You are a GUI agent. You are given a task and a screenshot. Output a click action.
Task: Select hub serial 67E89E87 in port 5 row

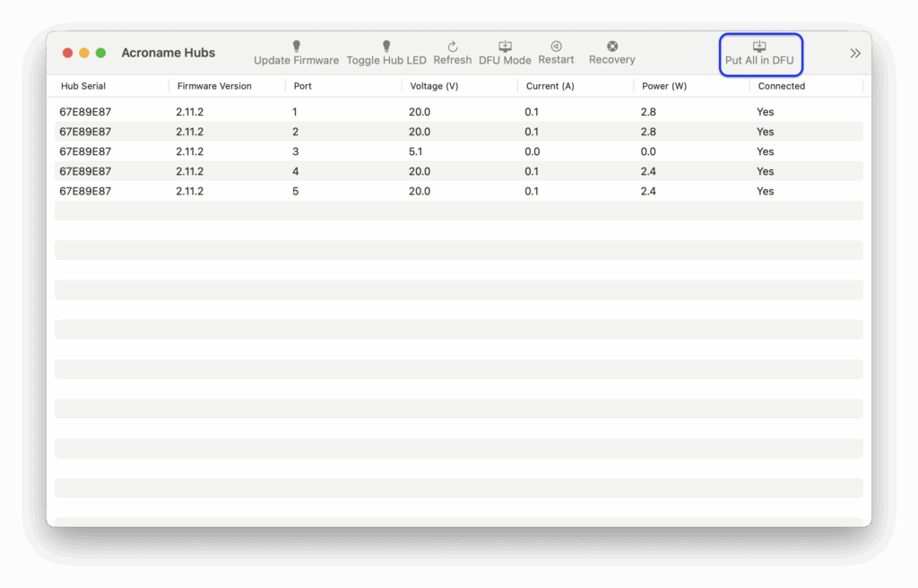85,192
